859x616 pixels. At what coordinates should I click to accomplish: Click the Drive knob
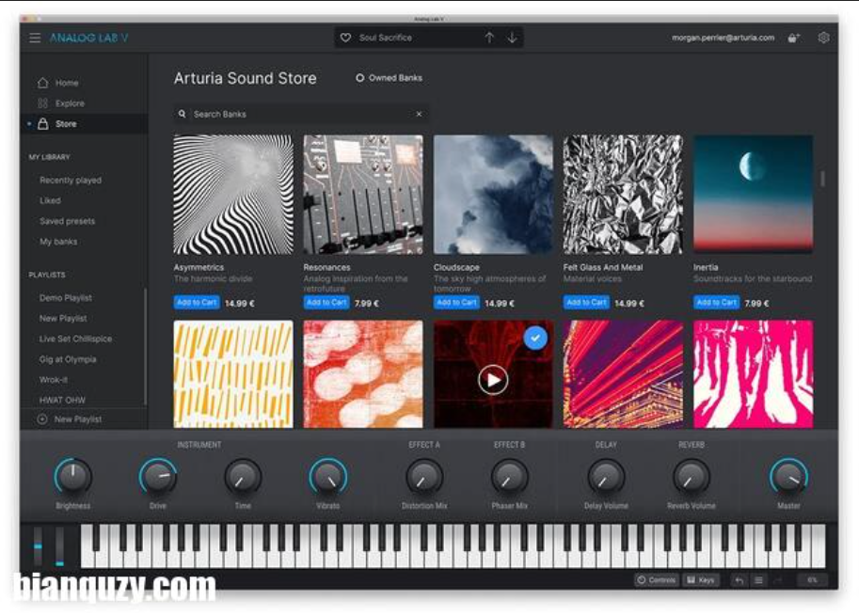[x=158, y=476]
